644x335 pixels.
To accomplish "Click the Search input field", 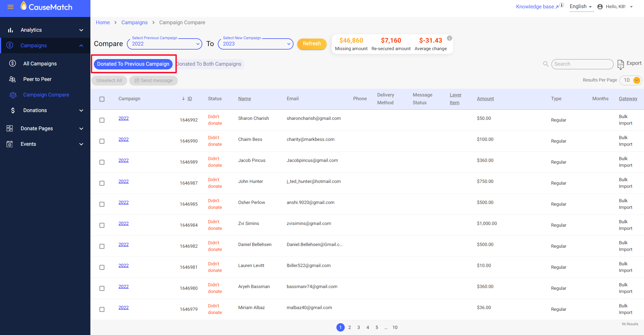I will tap(582, 64).
